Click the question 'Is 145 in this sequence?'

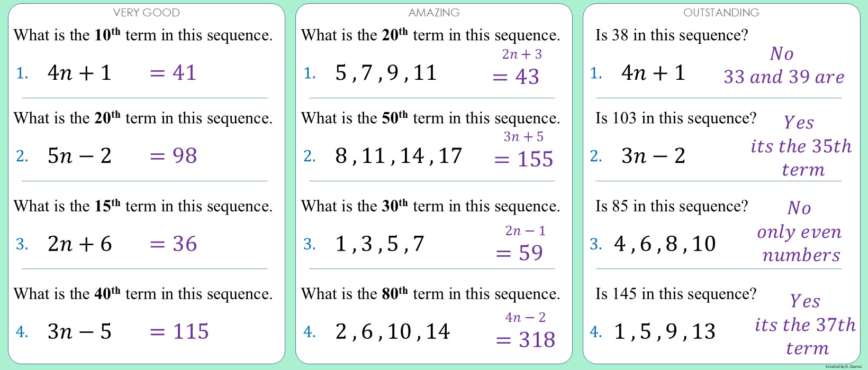point(676,294)
